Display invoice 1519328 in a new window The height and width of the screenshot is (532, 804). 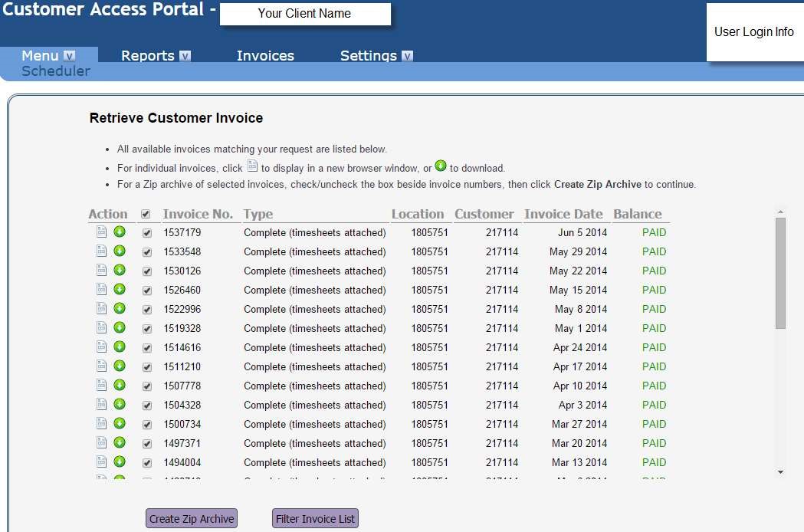click(101, 327)
